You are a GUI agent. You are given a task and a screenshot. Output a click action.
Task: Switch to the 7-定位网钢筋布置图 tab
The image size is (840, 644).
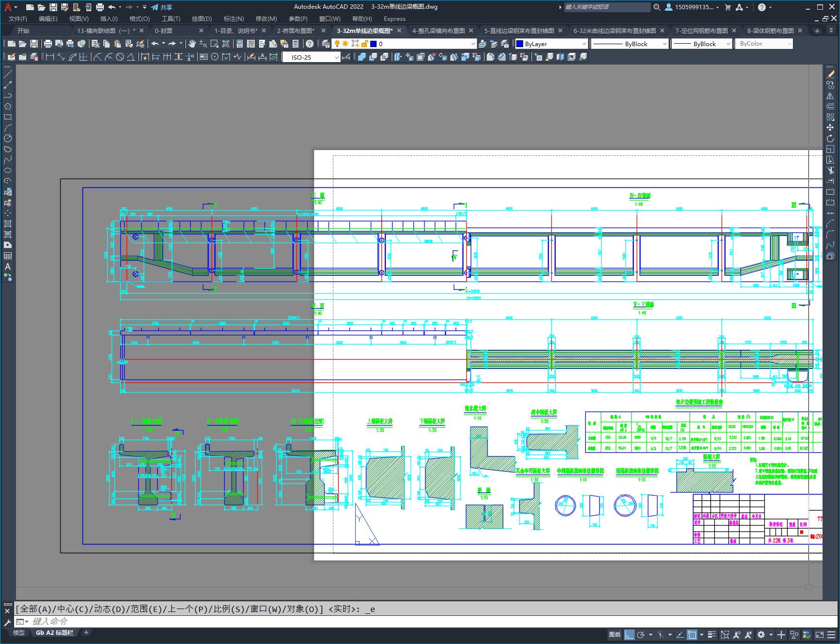701,31
